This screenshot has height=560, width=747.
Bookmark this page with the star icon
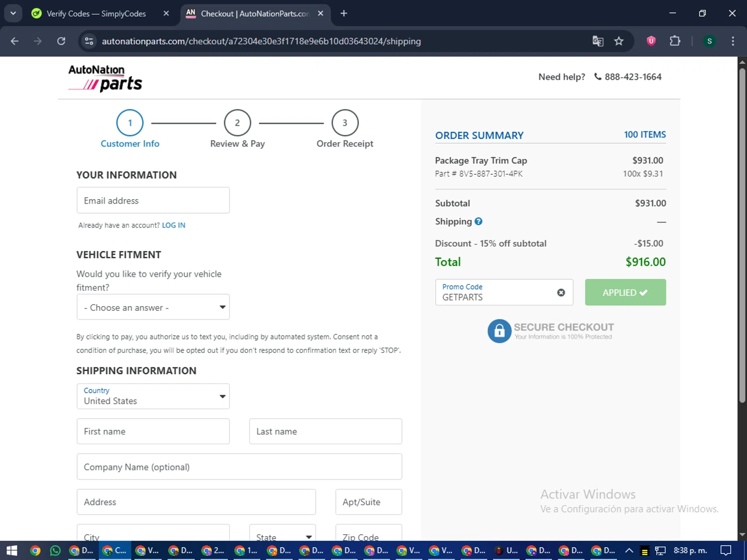coord(619,41)
